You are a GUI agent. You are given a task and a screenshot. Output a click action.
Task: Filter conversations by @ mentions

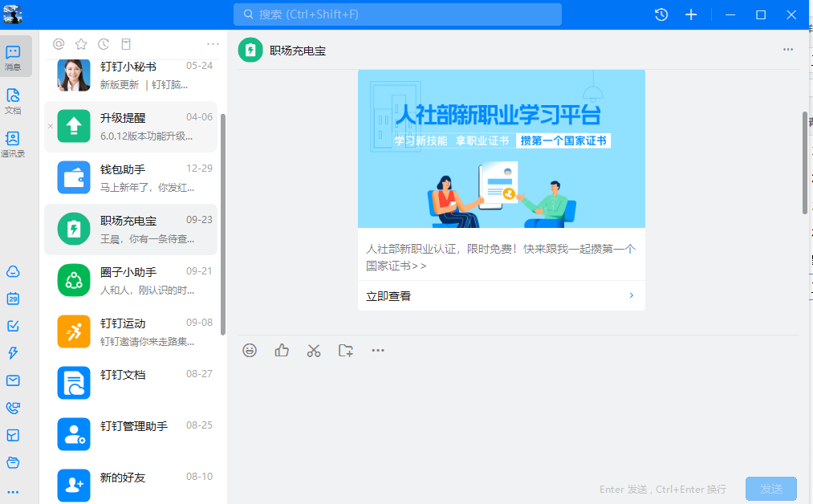pyautogui.click(x=59, y=44)
